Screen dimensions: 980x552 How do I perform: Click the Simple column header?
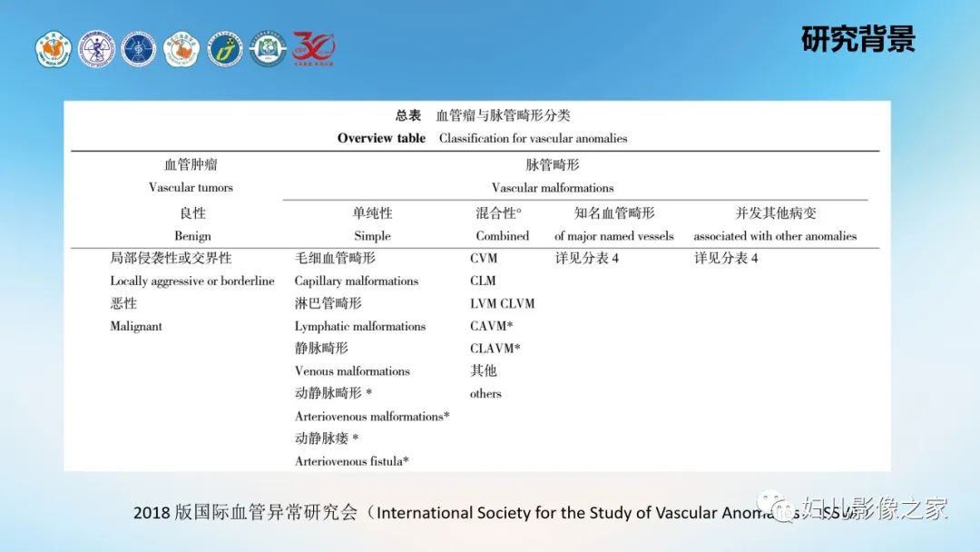point(373,236)
